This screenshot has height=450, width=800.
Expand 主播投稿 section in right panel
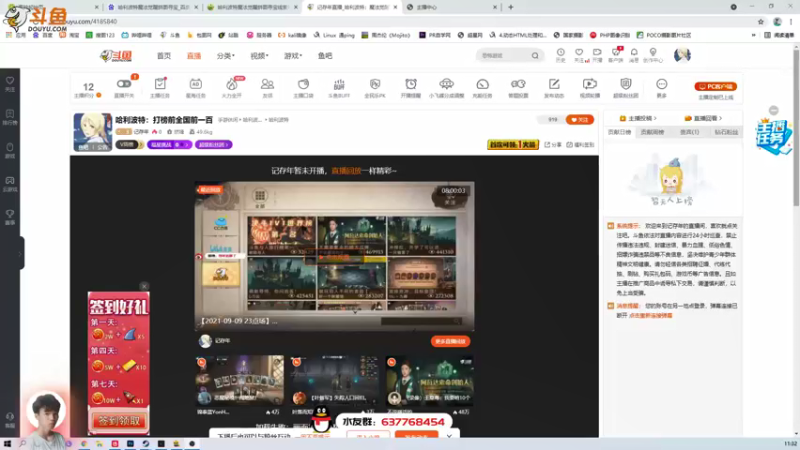[638, 118]
